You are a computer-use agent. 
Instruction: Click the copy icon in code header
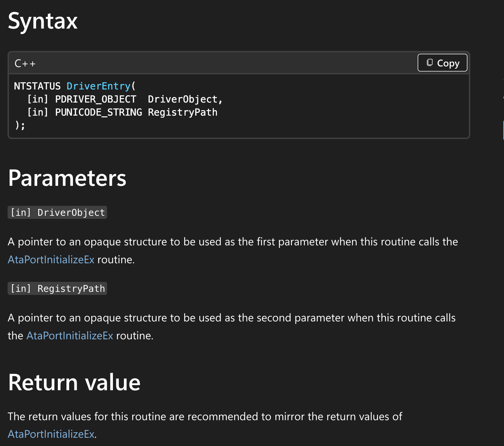[430, 63]
